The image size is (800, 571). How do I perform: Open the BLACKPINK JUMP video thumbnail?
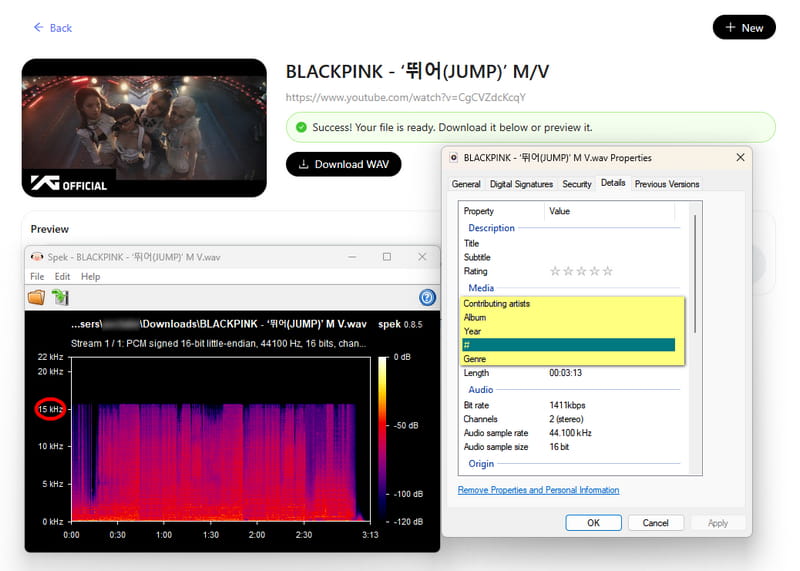pyautogui.click(x=144, y=128)
